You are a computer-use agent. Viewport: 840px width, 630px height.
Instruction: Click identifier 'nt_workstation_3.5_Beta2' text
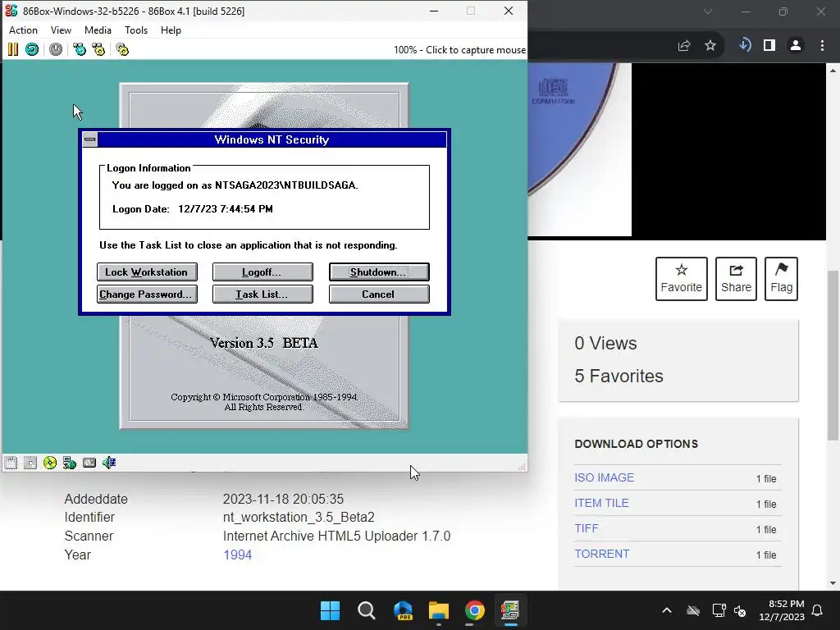point(299,518)
